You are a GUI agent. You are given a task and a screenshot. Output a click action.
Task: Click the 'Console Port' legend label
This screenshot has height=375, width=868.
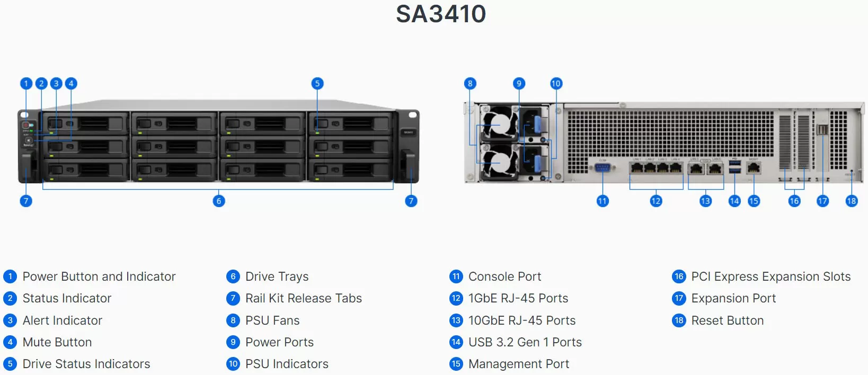pos(504,276)
